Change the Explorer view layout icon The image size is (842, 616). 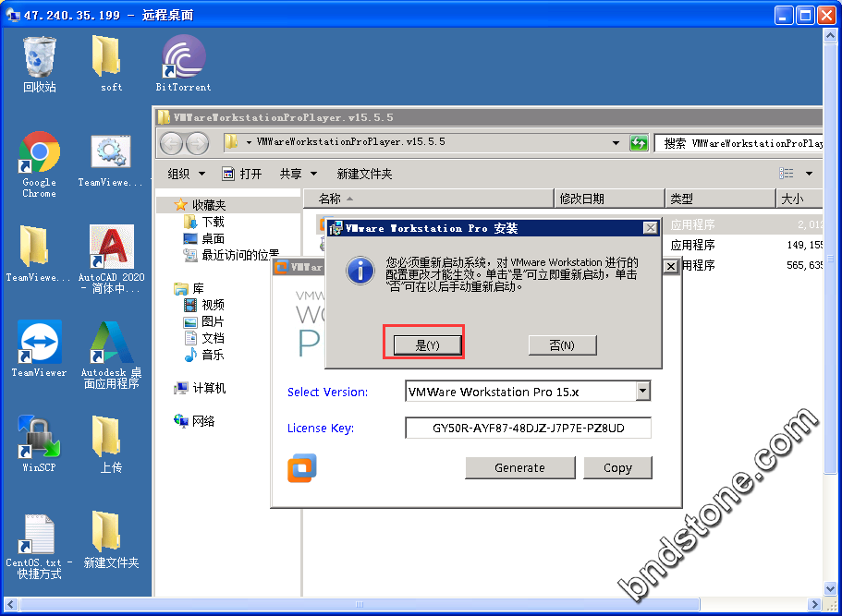[x=787, y=173]
